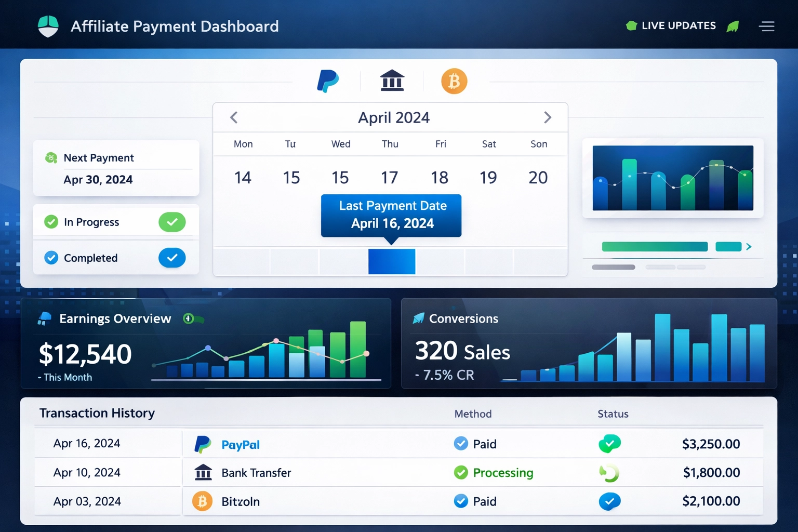Screen dimensions: 798x532
Task: Select the Bank Transfer payment icon
Action: click(392, 81)
